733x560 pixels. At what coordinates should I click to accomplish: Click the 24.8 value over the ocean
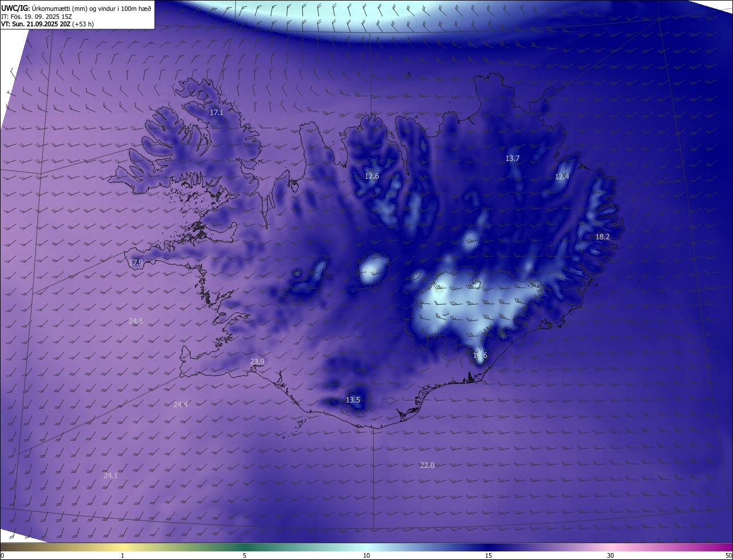[136, 321]
